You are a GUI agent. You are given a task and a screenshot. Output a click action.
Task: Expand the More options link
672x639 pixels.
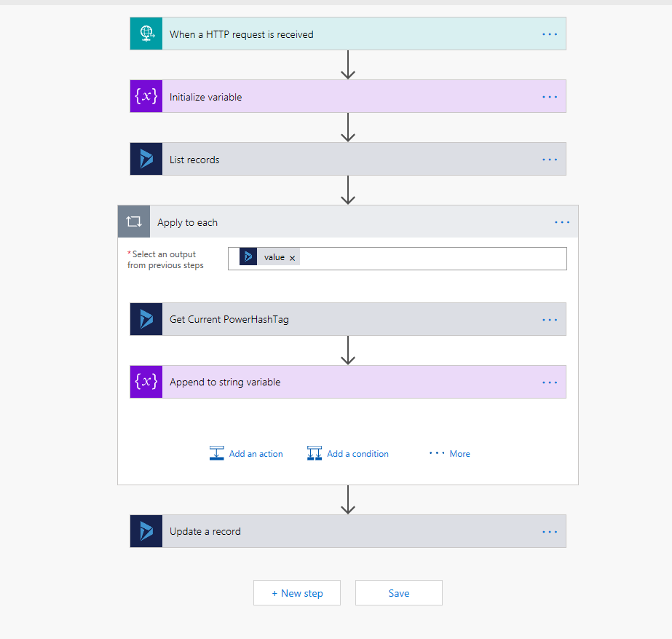click(450, 454)
